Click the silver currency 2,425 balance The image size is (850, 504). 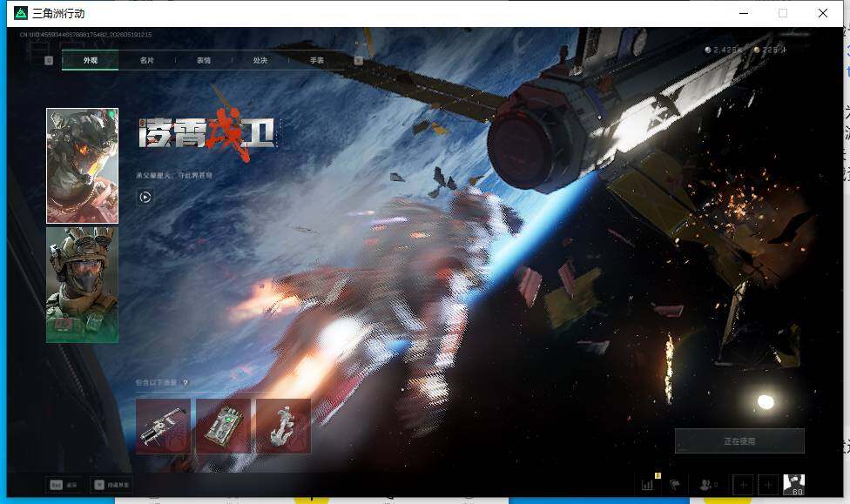pos(724,50)
